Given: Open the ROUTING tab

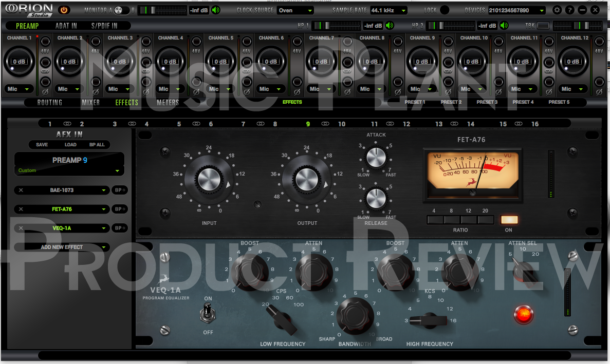Looking at the screenshot, I should click(50, 103).
